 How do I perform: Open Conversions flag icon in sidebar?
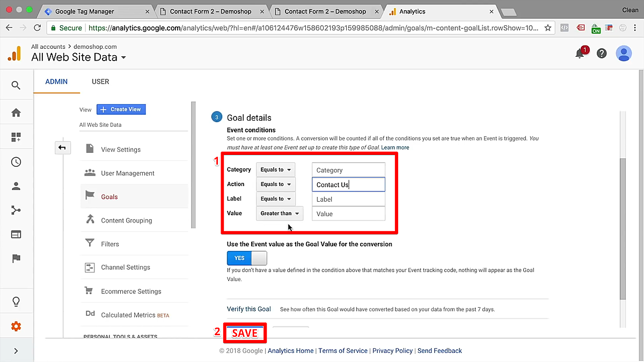(x=16, y=258)
